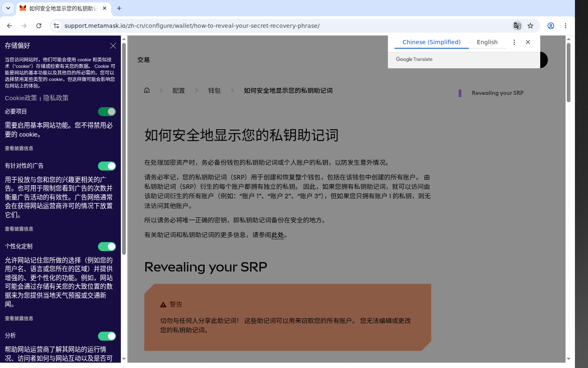The width and height of the screenshot is (588, 368).
Task: Open the 配置 breadcrumb link
Action: pyautogui.click(x=178, y=91)
